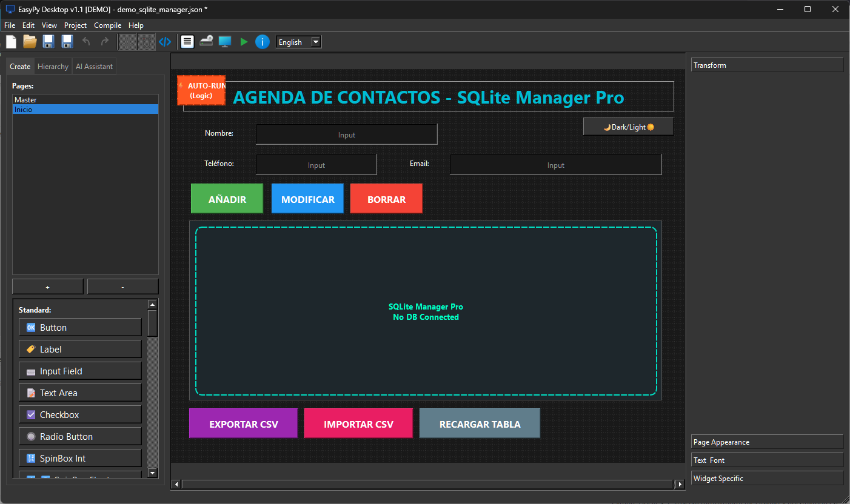The width and height of the screenshot is (850, 504).
Task: Select the Email: label on the canvas
Action: tap(420, 163)
